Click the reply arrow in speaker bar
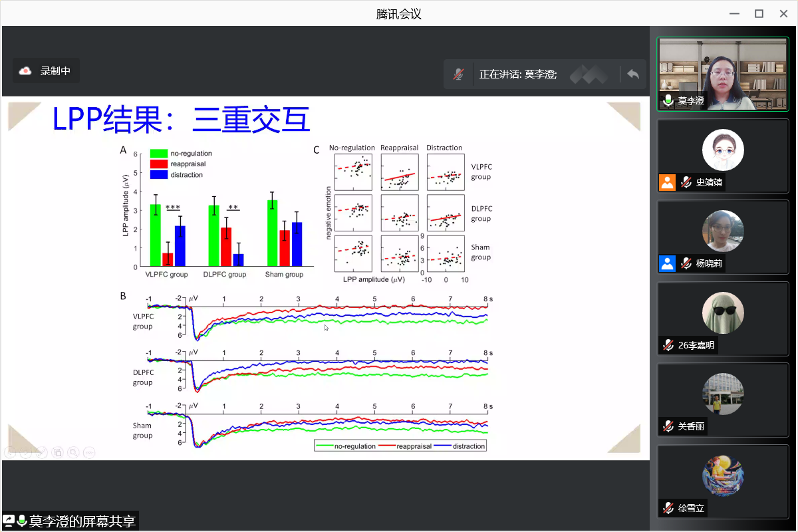The height and width of the screenshot is (532, 798). point(632,74)
